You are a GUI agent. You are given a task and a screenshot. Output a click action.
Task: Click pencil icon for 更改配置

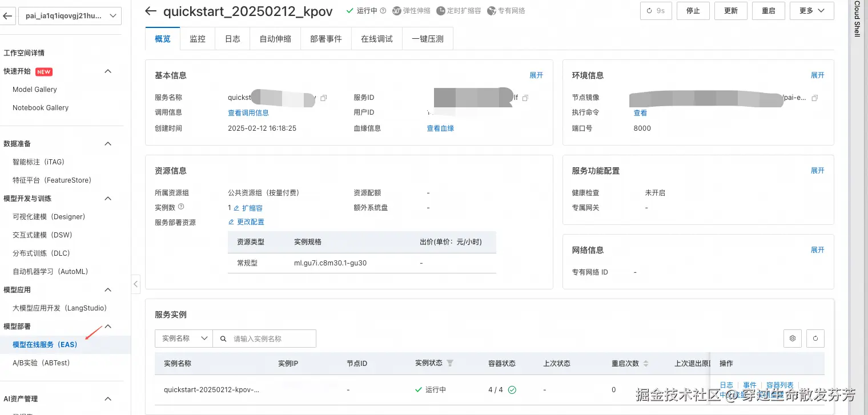coord(231,222)
